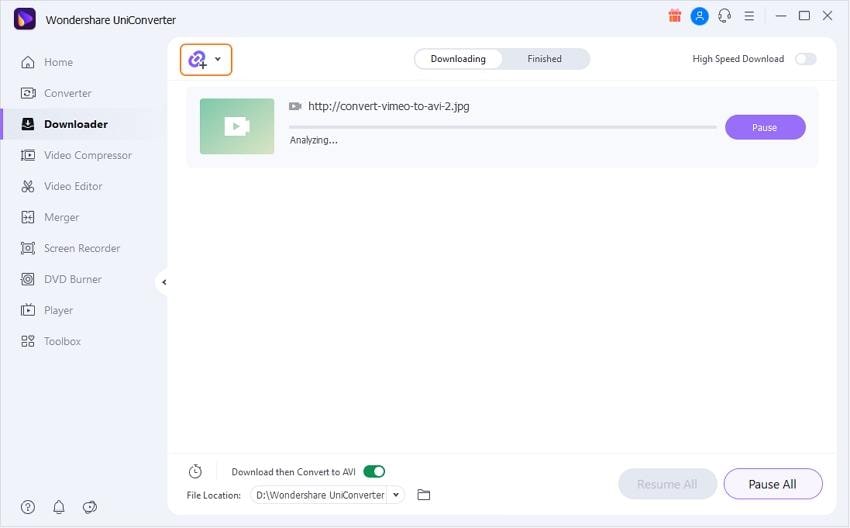Open the notifications bell icon
Viewport: 850px width, 528px height.
59,507
